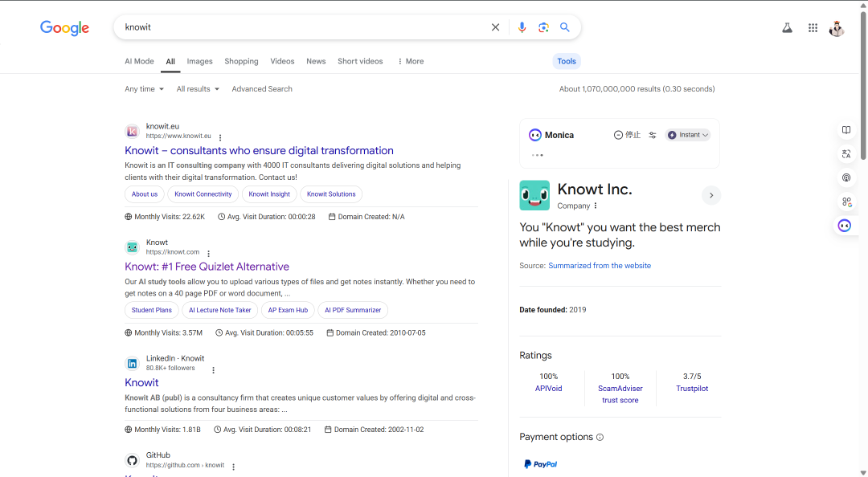Open the Trustpilot rating link

(692, 389)
